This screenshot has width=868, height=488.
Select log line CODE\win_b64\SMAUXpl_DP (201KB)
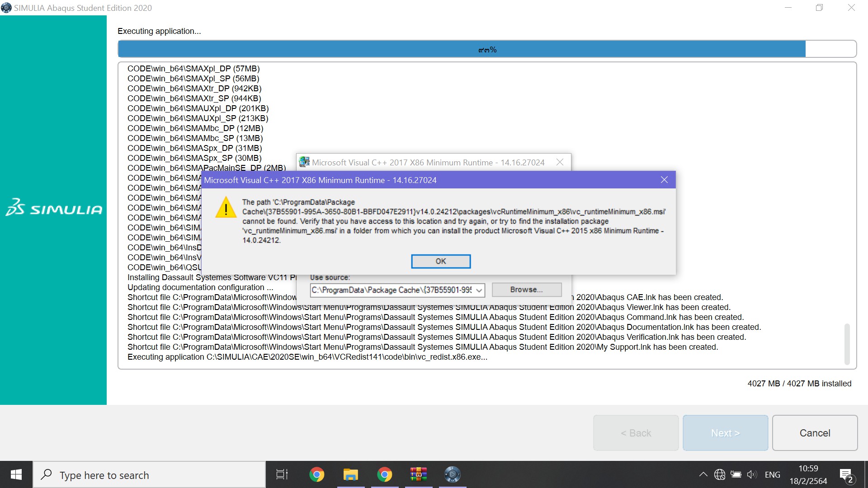pyautogui.click(x=198, y=108)
